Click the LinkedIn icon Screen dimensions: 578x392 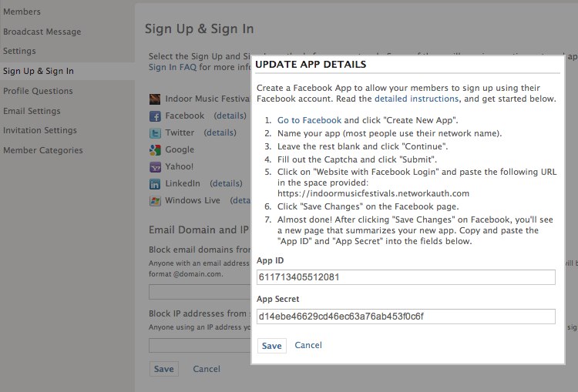(x=155, y=184)
